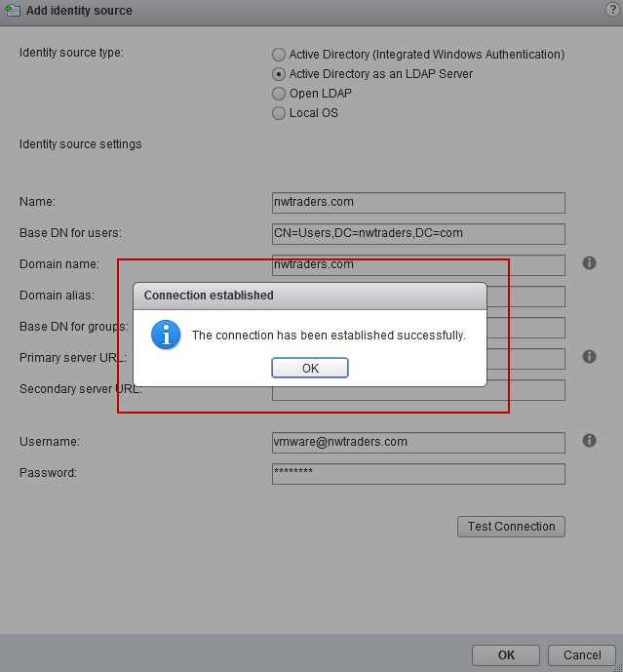The image size is (623, 672).
Task: Click the Username field with vmware@nwtraders.com
Action: [x=418, y=442]
